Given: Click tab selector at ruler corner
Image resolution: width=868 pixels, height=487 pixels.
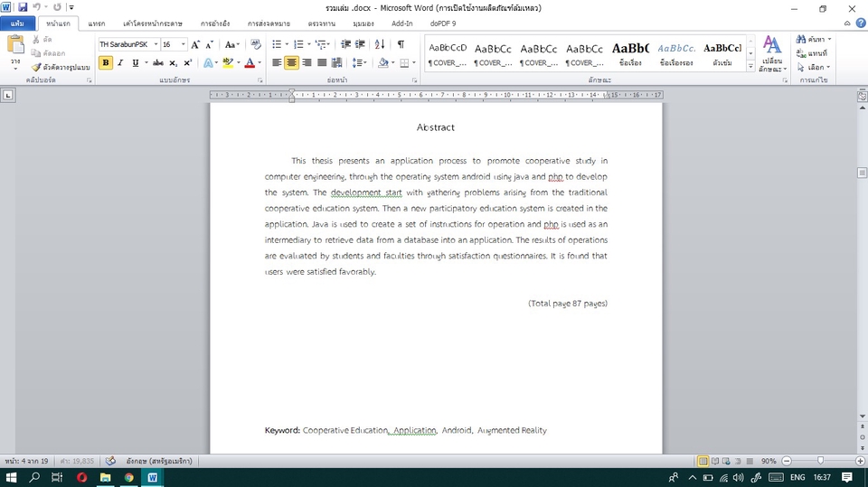Looking at the screenshot, I should pos(8,95).
